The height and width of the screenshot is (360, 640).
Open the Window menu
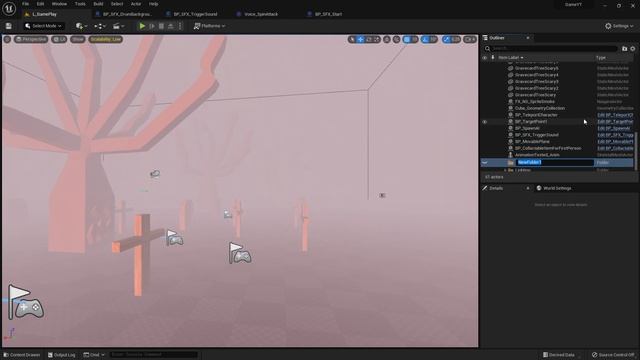click(x=59, y=4)
